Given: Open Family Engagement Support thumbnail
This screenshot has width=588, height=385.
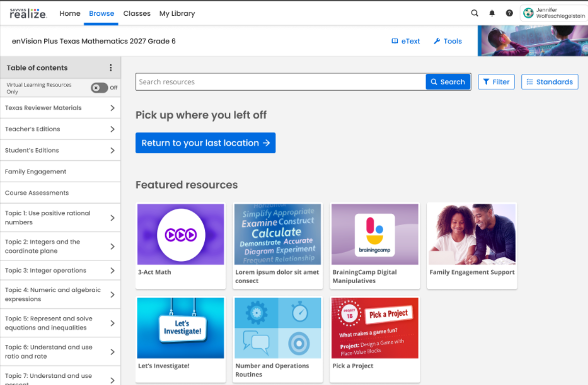Looking at the screenshot, I should pos(472,234).
